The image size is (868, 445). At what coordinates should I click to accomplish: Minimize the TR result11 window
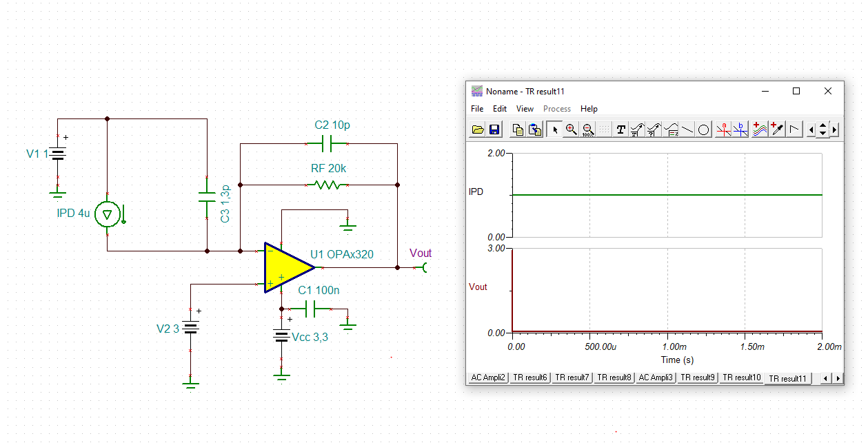tap(765, 91)
